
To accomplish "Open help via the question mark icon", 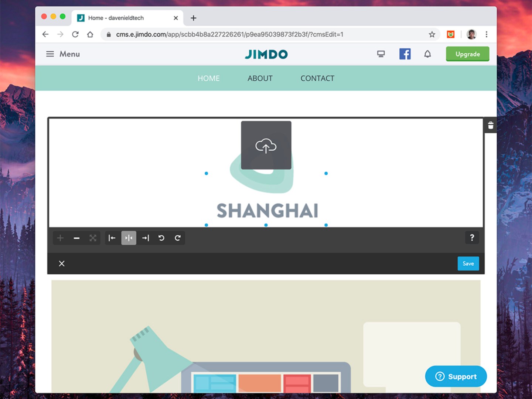I will click(x=471, y=238).
